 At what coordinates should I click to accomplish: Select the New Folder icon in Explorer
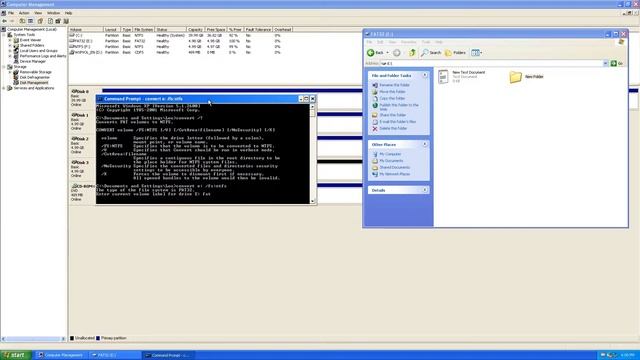click(x=516, y=76)
